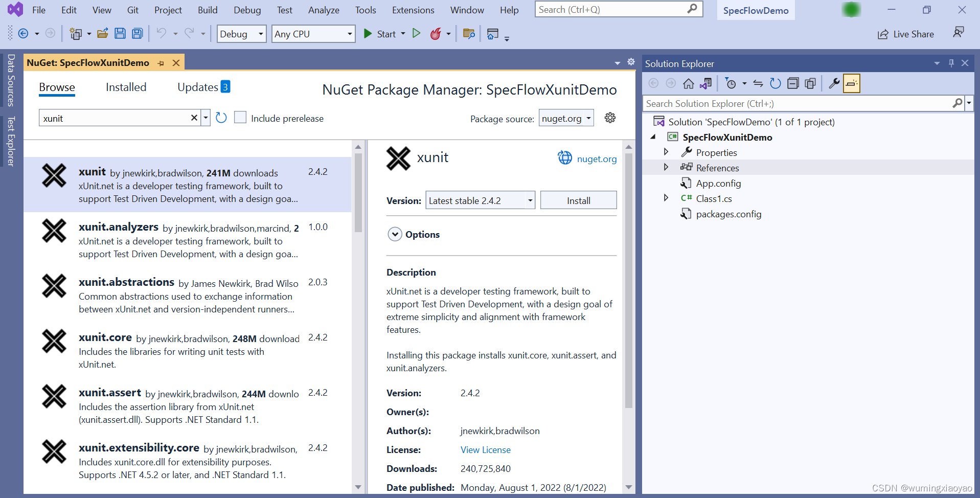
Task: Pin the NuGet SpecFlowXunitDemo tab
Action: [161, 63]
